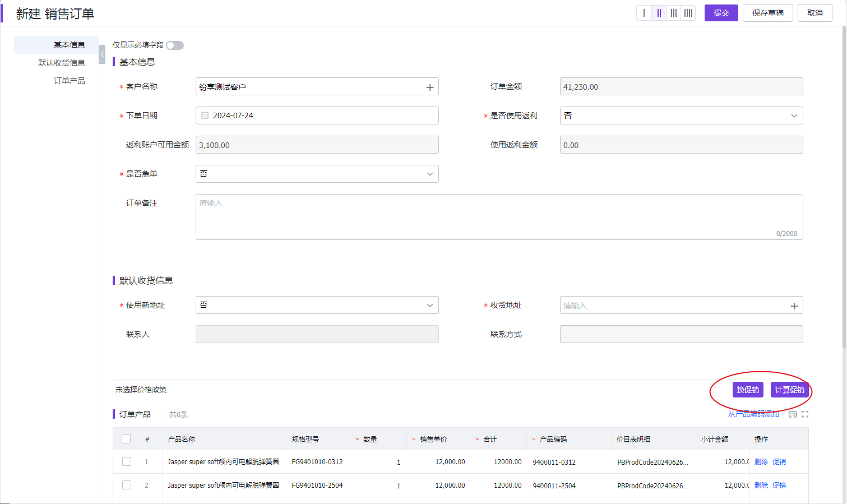Click the plus icon beside 收货地址 input
This screenshot has width=847, height=504.
794,305
